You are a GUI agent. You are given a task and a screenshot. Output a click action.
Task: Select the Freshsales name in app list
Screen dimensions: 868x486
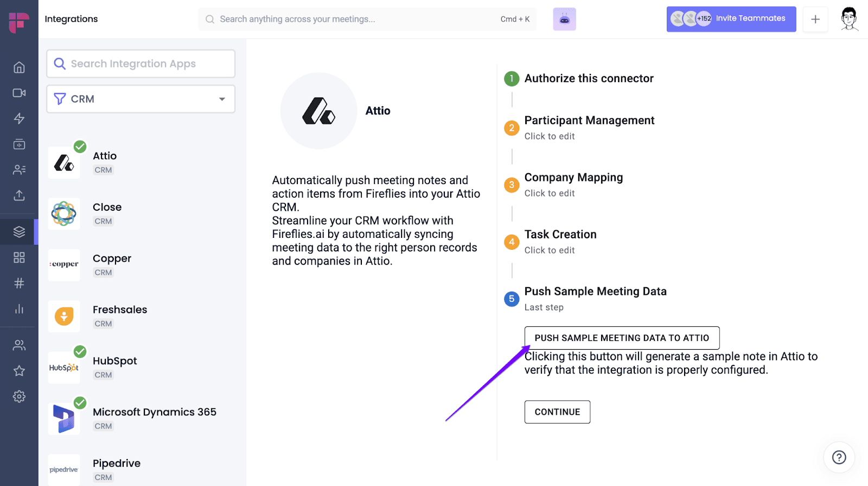click(120, 310)
